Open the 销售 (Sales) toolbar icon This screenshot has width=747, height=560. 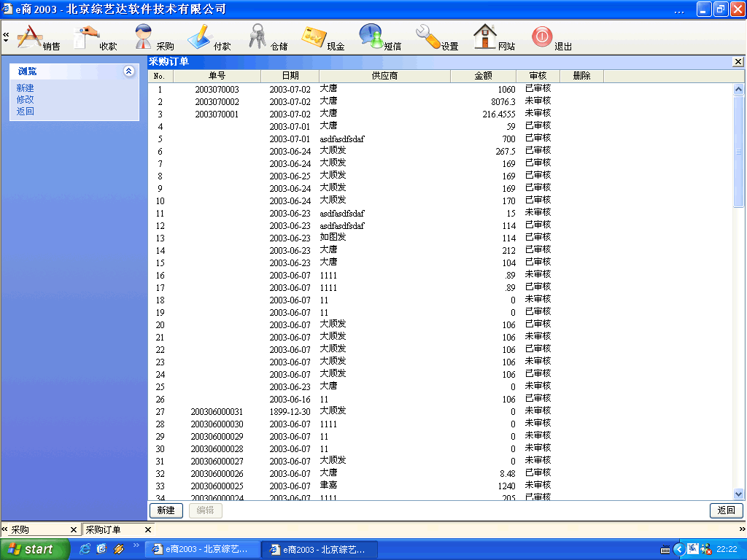(x=31, y=36)
